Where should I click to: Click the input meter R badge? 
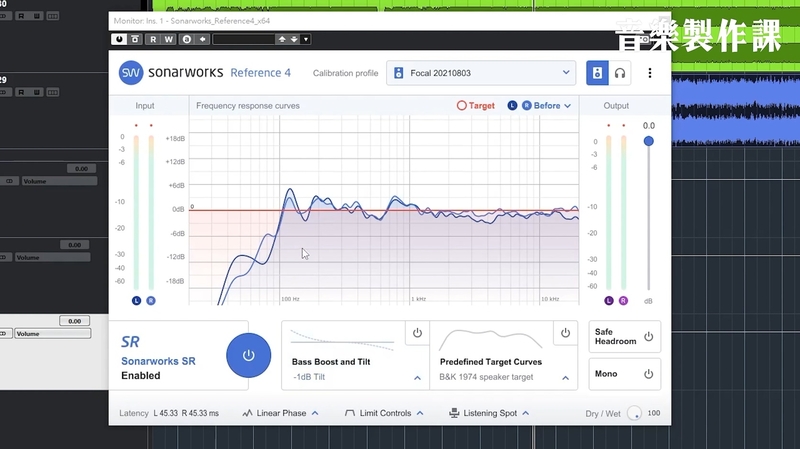click(151, 301)
